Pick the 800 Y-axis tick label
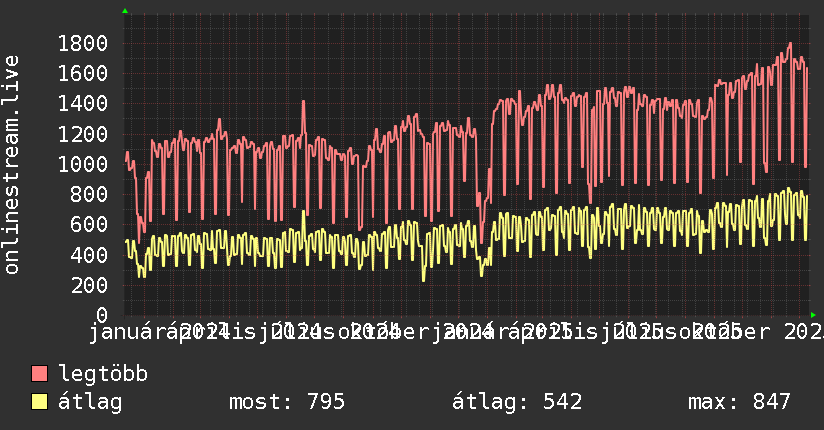824x430 pixels. (x=89, y=194)
